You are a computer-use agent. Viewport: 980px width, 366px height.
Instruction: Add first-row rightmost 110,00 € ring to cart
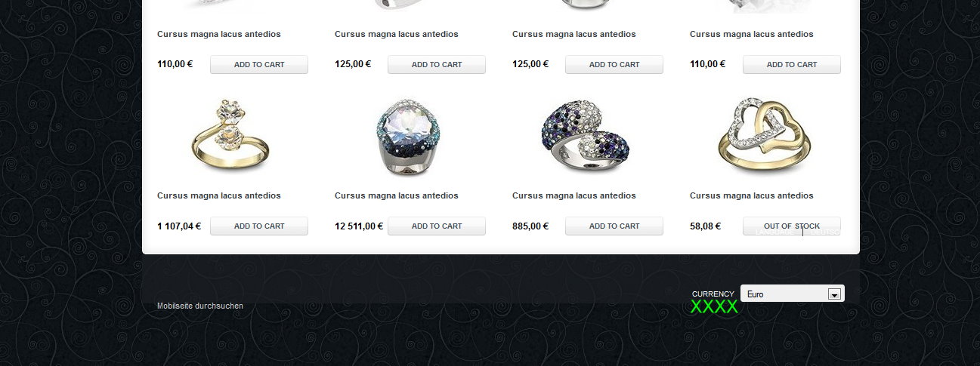pos(792,64)
